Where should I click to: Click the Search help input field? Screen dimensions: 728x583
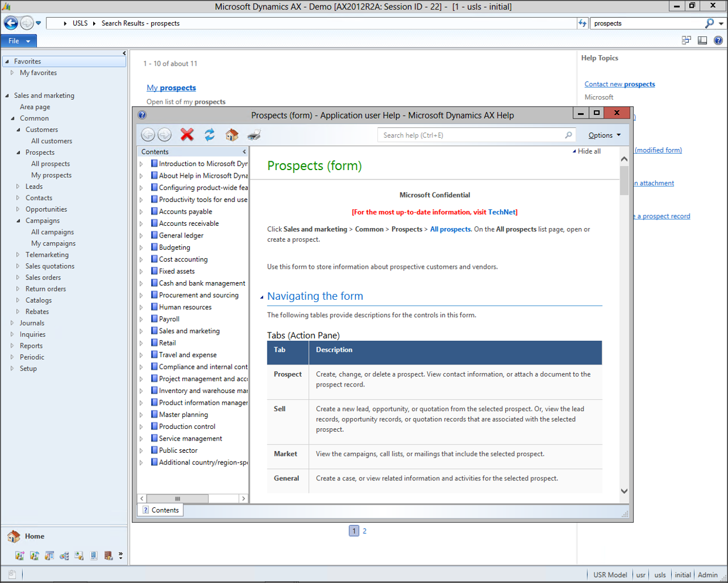pos(472,135)
